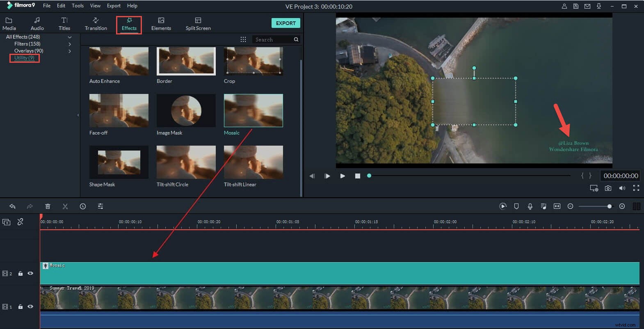Screen dimensions: 644x329
Task: Select the Tilt-shift Circle effect thumbnail
Action: point(186,162)
